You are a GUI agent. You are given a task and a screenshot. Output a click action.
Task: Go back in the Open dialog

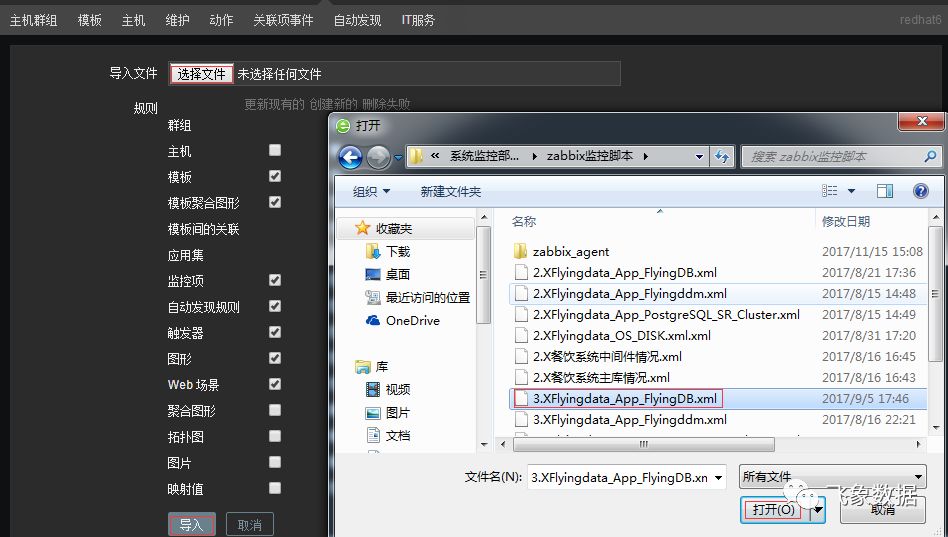click(350, 157)
